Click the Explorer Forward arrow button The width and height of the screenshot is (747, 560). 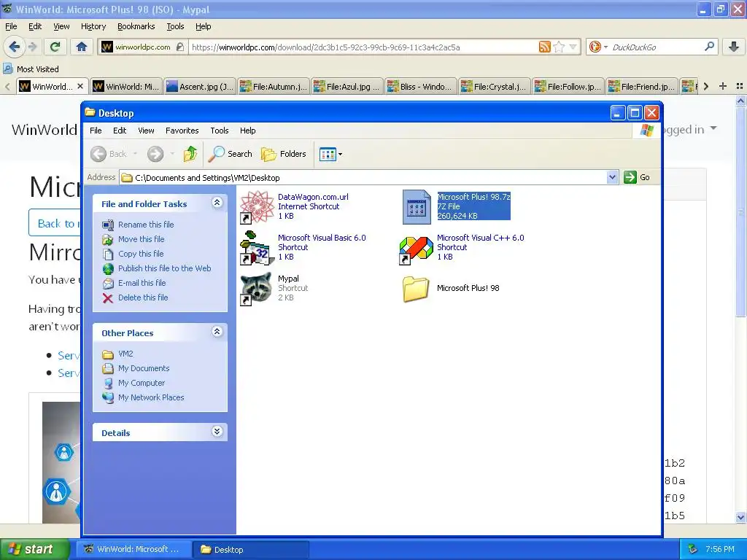(155, 154)
